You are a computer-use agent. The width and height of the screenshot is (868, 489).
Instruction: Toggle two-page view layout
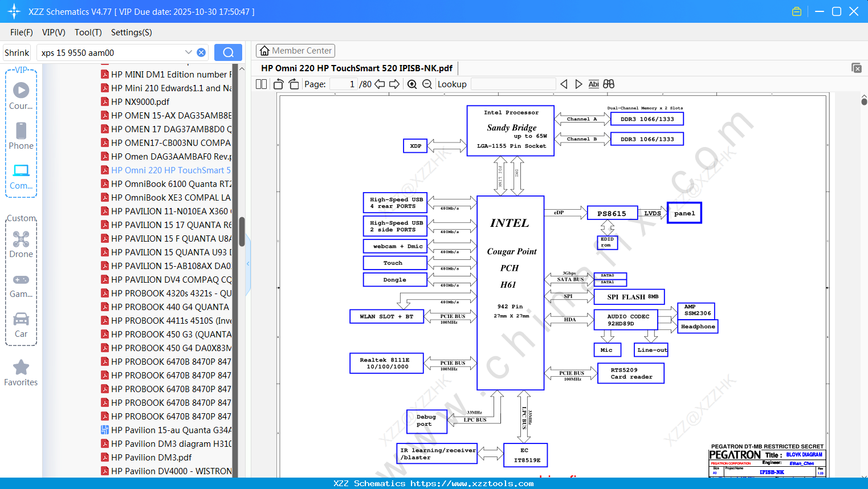(x=262, y=84)
